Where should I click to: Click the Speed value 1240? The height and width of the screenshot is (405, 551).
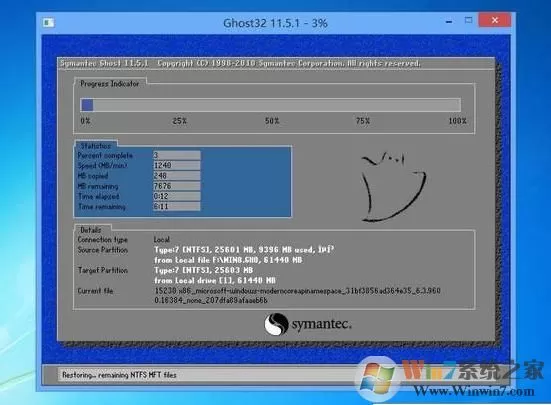(x=176, y=165)
